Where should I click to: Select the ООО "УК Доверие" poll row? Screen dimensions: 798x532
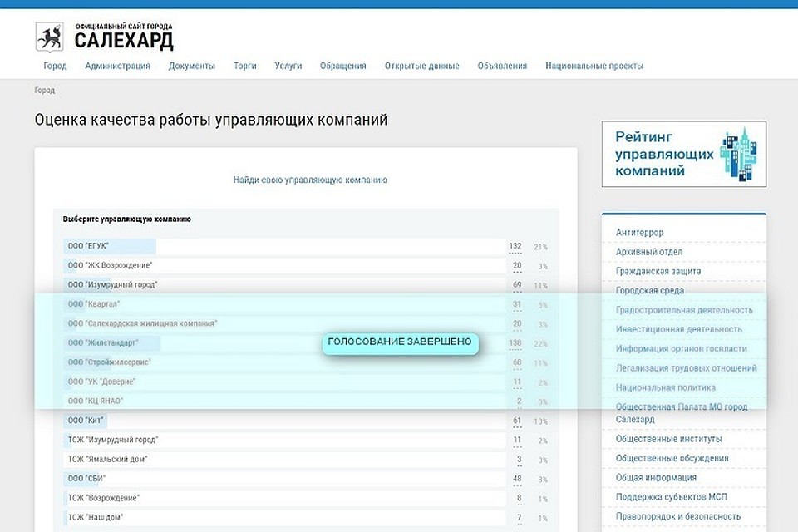point(284,382)
